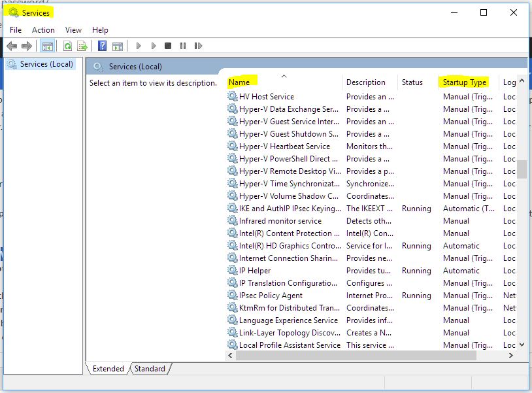Image resolution: width=532 pixels, height=393 pixels.
Task: Sort by the Name column header
Action: 284,82
